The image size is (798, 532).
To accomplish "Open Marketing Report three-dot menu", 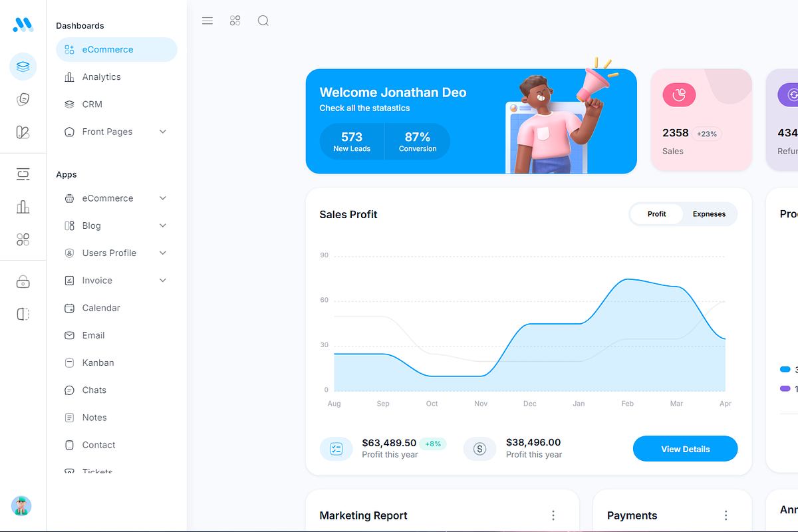I will (x=553, y=515).
